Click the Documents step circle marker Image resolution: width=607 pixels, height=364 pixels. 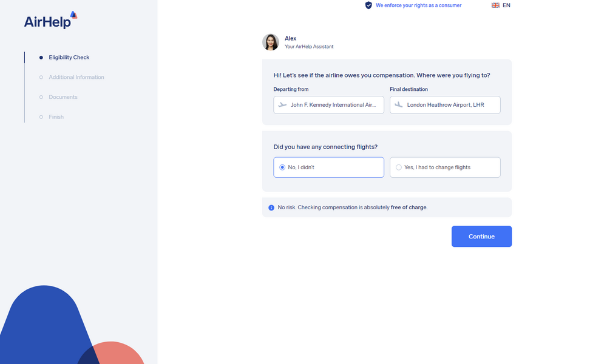click(41, 97)
